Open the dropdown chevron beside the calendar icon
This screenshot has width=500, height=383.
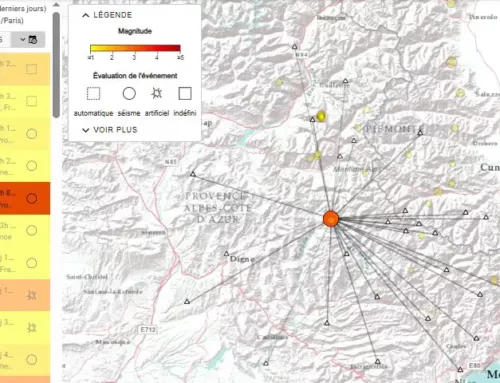(x=23, y=40)
